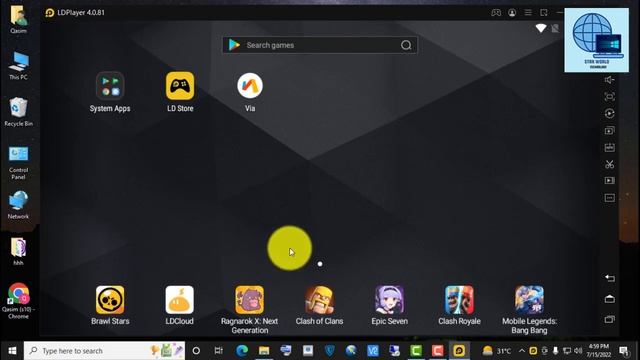
Task: Open multi-instance manager in sidebar
Action: pyautogui.click(x=609, y=131)
